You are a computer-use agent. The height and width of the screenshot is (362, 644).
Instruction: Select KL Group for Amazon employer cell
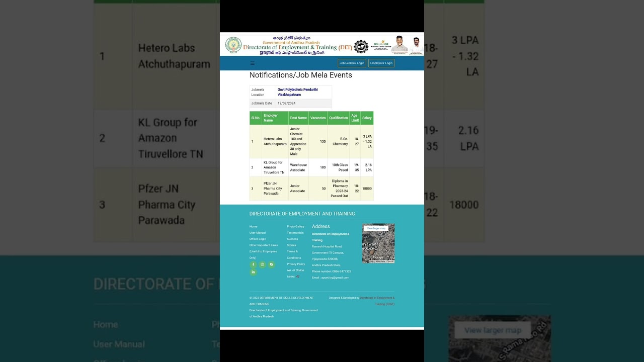coord(275,167)
